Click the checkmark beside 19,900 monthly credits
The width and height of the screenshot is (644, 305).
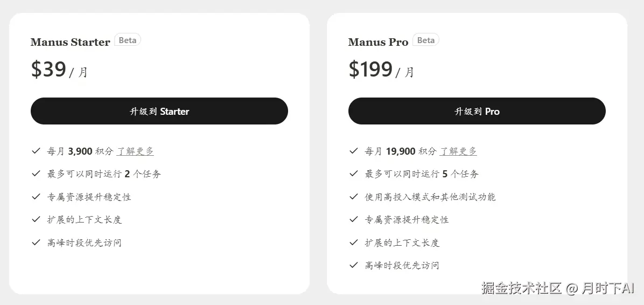354,151
